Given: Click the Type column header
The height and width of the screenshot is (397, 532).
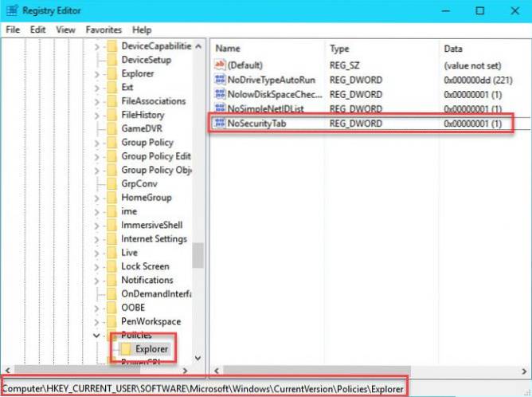Looking at the screenshot, I should click(x=340, y=49).
